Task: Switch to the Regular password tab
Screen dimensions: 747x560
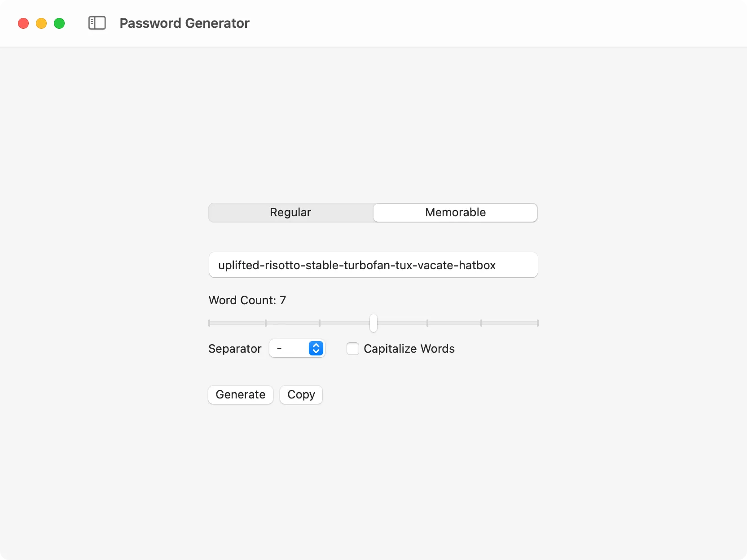Action: (290, 212)
